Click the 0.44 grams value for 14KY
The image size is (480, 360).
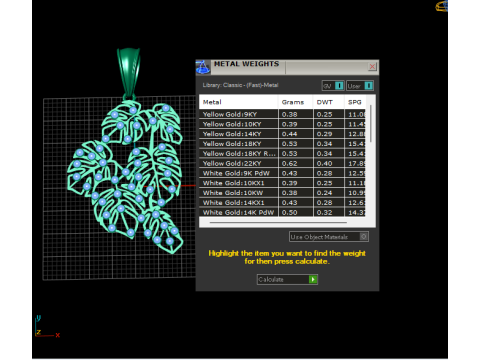289,134
